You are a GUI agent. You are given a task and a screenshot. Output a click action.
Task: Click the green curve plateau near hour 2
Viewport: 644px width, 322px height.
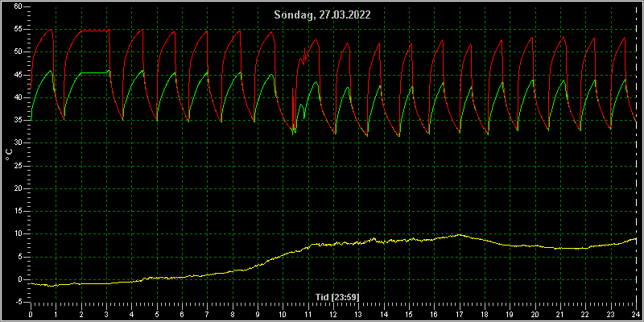[94, 72]
